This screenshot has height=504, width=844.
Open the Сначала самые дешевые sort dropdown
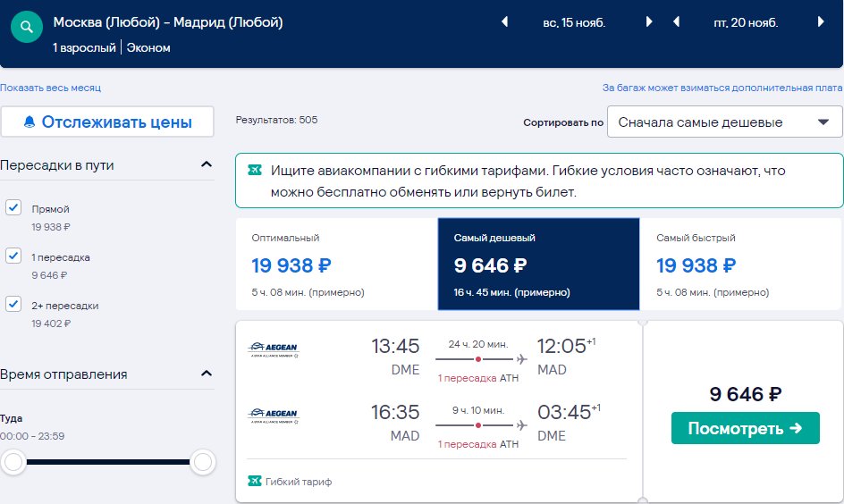pyautogui.click(x=724, y=122)
